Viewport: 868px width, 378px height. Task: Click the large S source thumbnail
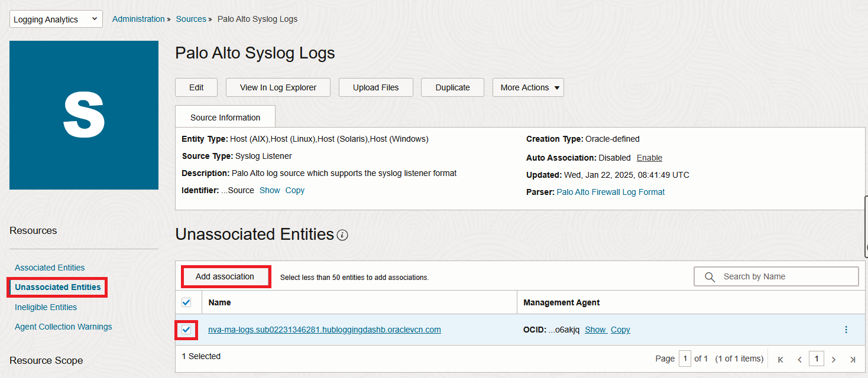pos(84,115)
